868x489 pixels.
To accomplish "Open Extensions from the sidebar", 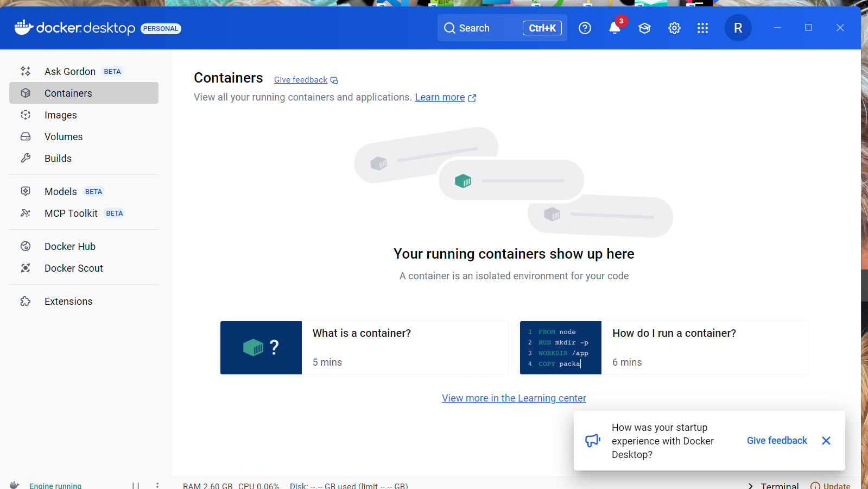I will tap(84, 301).
